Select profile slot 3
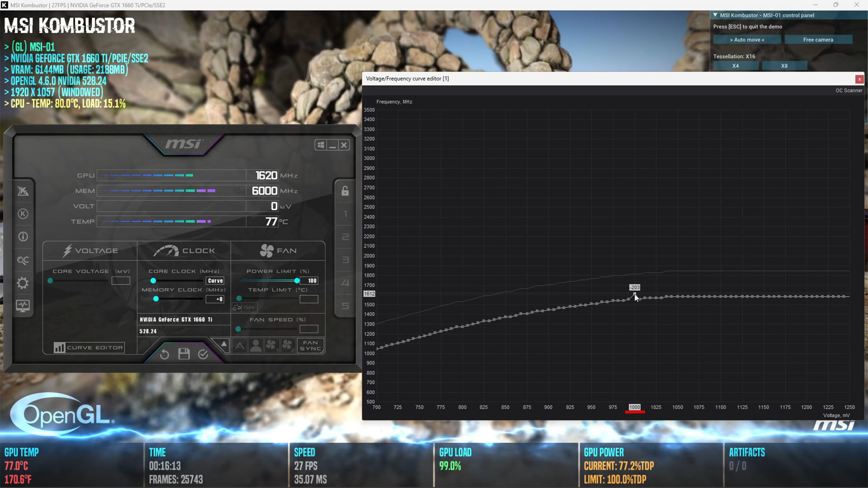This screenshot has height=488, width=868. click(345, 260)
